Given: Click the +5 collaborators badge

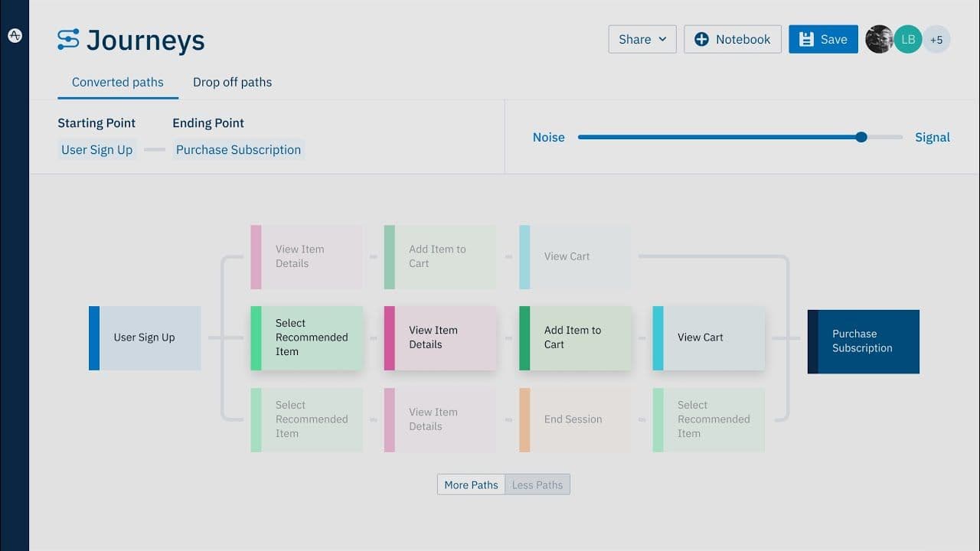Looking at the screenshot, I should pos(936,39).
